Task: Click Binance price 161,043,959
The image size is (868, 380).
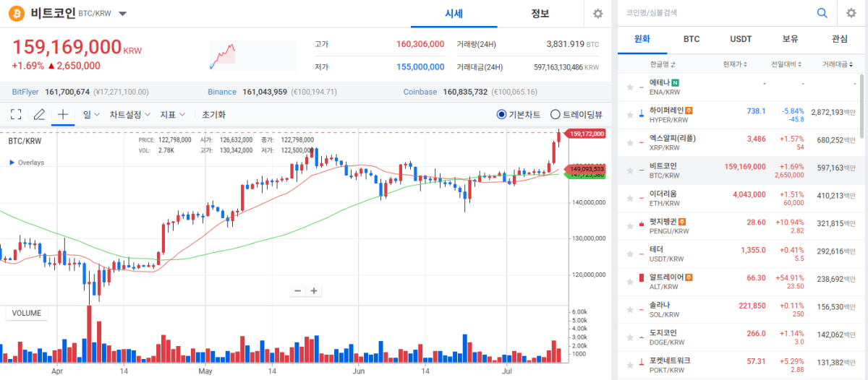Action: point(265,92)
